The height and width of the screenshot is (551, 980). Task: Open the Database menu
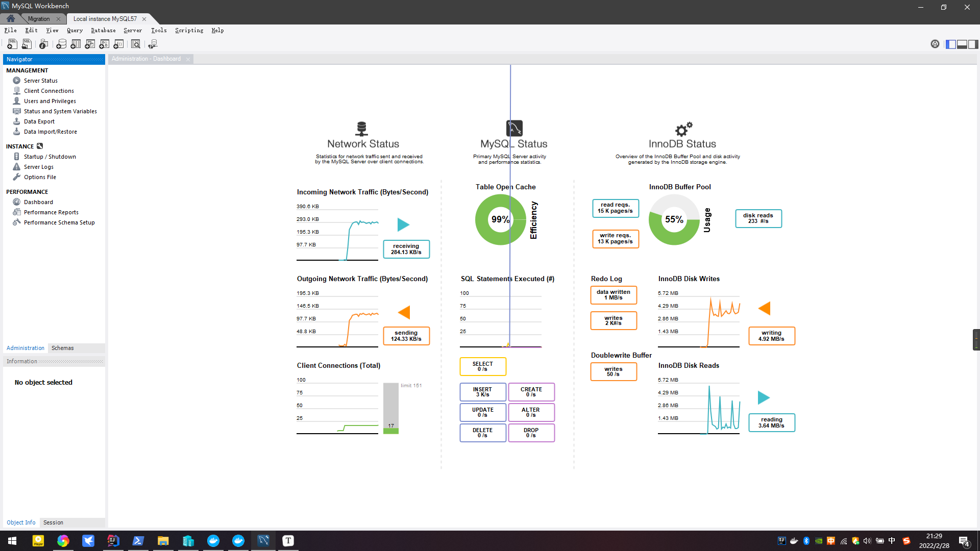pyautogui.click(x=103, y=31)
